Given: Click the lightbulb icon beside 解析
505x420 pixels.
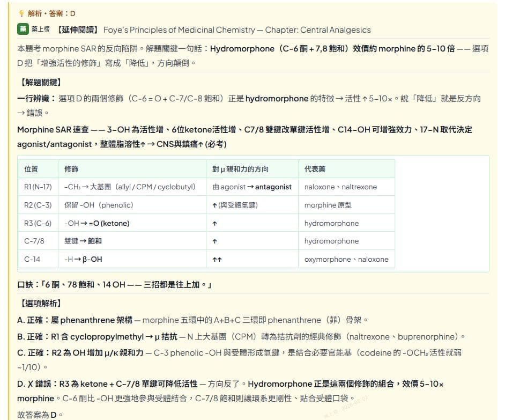Looking at the screenshot, I should tap(21, 13).
